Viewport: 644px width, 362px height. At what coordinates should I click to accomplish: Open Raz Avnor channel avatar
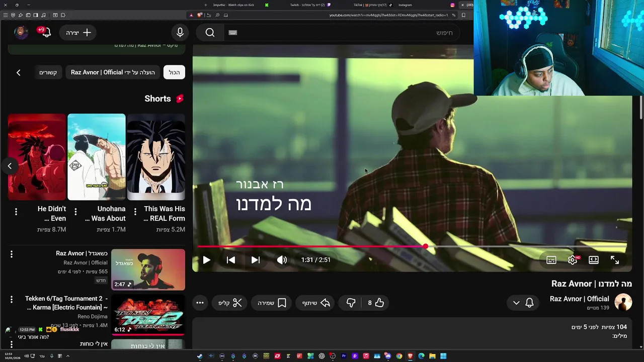click(x=623, y=302)
